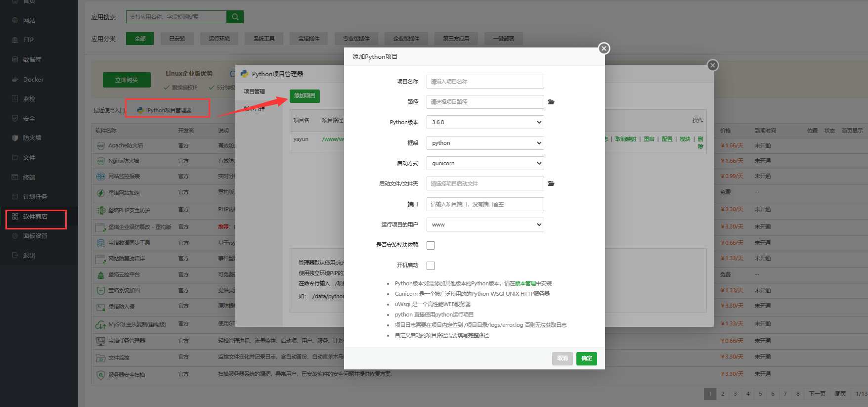Screen dimensions: 868x407
Task: Click the search magnifier icon button
Action: coord(235,17)
